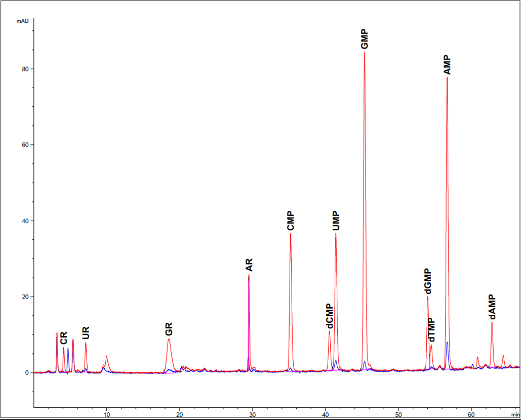Select the CR peak label
The width and height of the screenshot is (521, 420).
[64, 338]
